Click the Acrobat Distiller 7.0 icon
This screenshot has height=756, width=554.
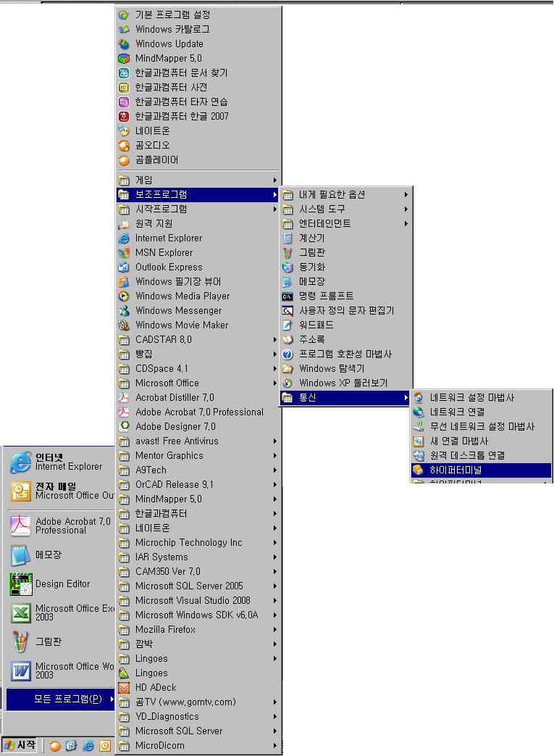point(124,398)
